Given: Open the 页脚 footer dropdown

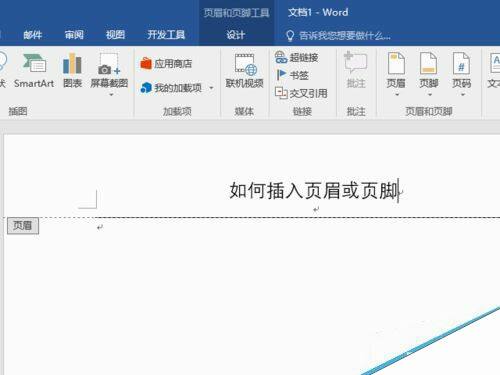Looking at the screenshot, I should tap(430, 95).
